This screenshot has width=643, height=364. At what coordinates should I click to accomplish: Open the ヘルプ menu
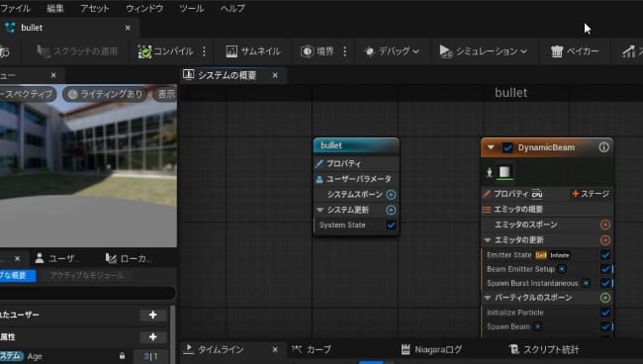(232, 8)
